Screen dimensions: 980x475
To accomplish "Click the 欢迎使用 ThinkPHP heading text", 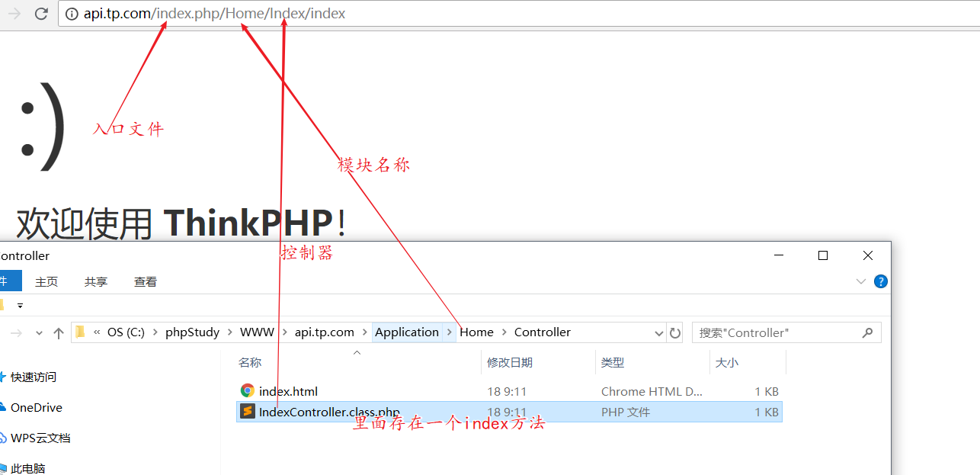I will point(181,223).
